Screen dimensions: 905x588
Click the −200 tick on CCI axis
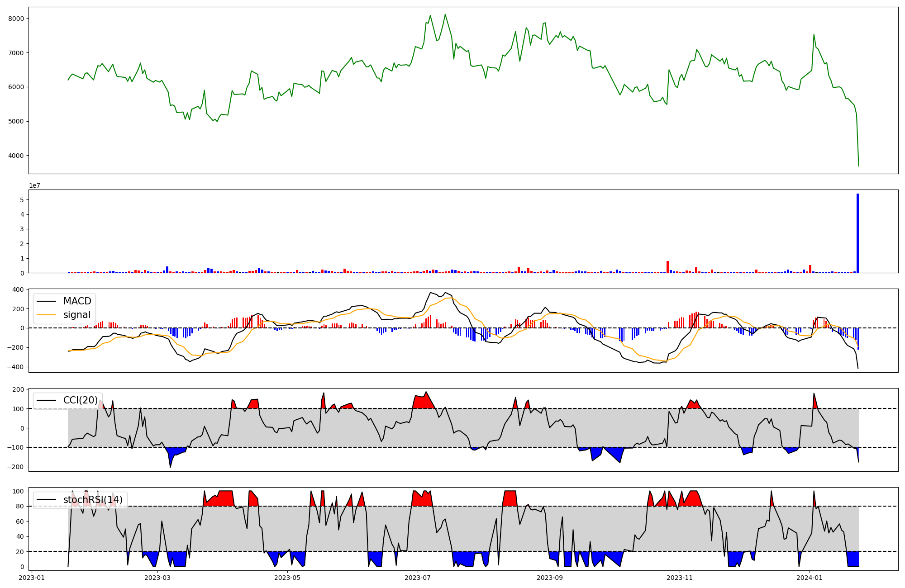(15, 467)
